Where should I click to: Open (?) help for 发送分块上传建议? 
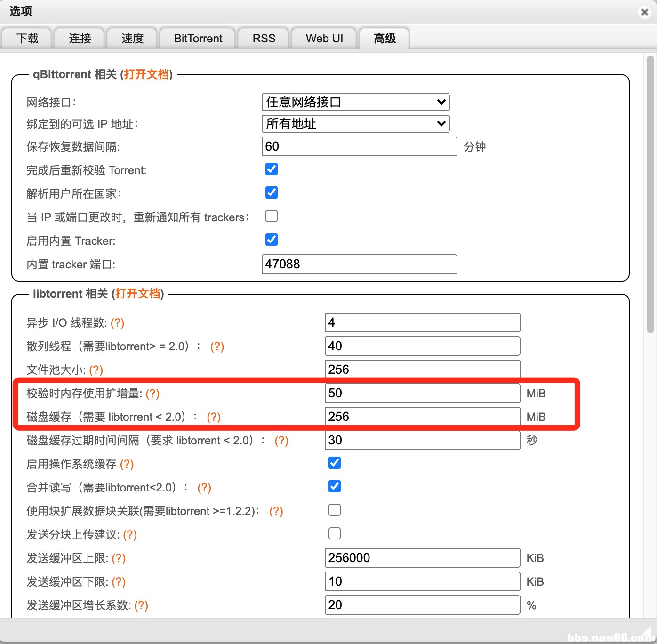(130, 535)
